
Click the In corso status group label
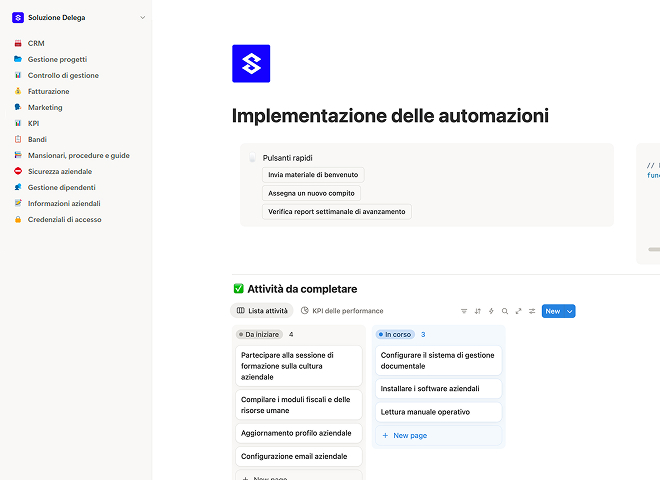(x=395, y=334)
